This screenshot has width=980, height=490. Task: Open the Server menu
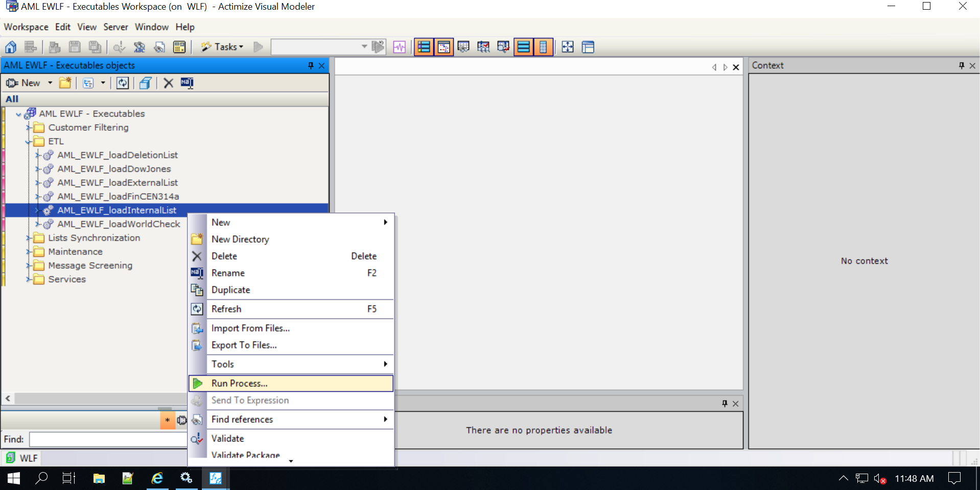pyautogui.click(x=115, y=27)
